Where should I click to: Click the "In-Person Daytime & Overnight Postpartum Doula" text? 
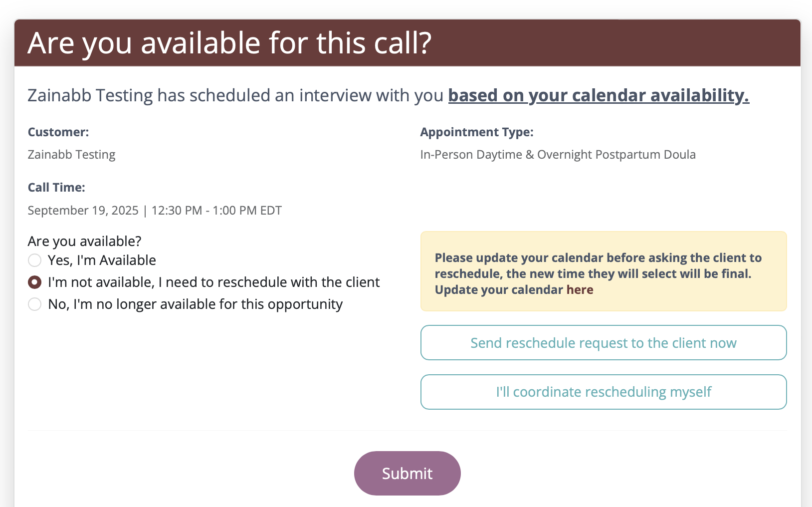558,155
